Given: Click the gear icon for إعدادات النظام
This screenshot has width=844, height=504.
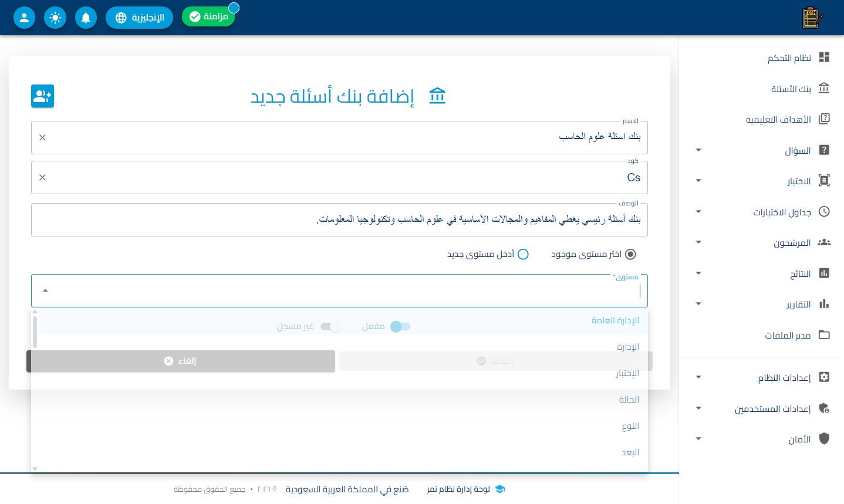Looking at the screenshot, I should [x=824, y=377].
